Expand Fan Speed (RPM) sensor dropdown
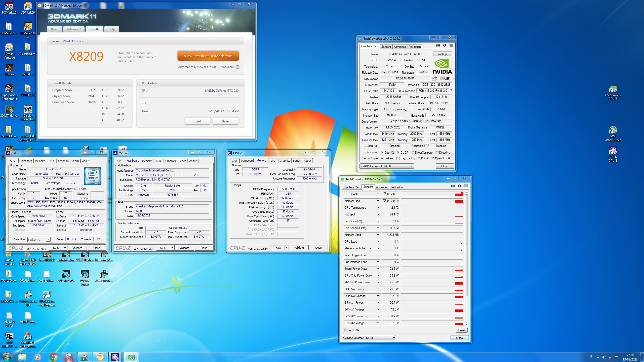 click(378, 228)
